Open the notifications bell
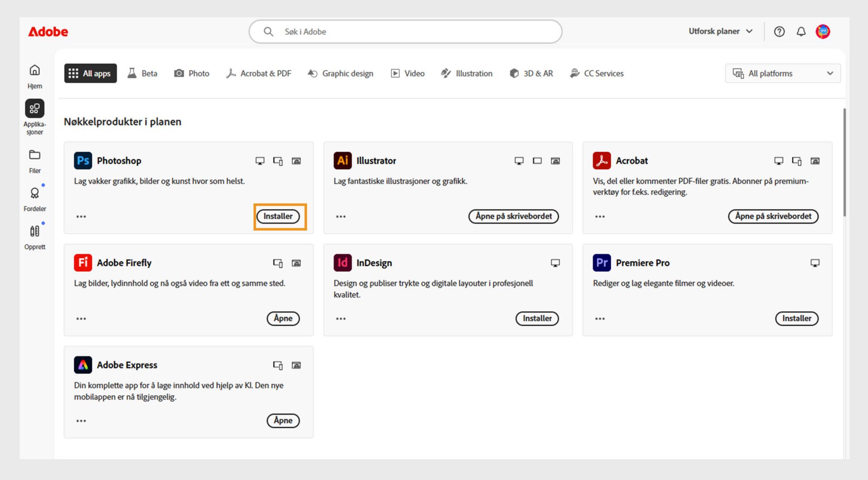The image size is (868, 480). coord(801,32)
